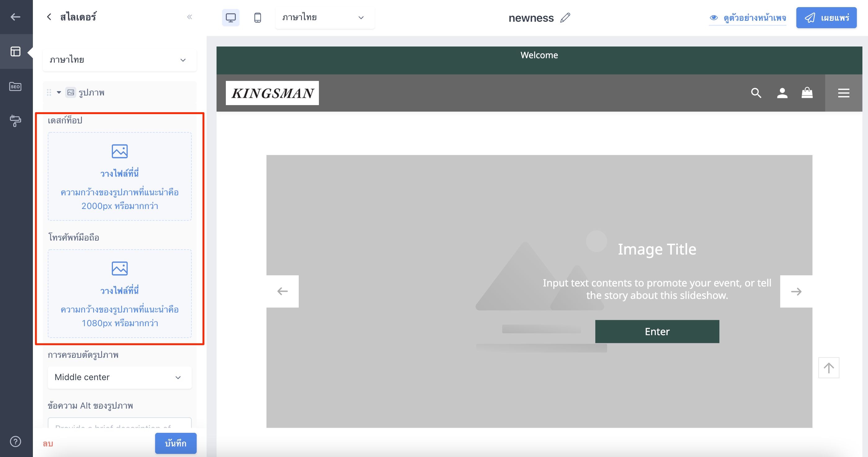Viewport: 868px width, 457px height.
Task: Go back from the สไลเดอร์ panel
Action: [x=49, y=17]
